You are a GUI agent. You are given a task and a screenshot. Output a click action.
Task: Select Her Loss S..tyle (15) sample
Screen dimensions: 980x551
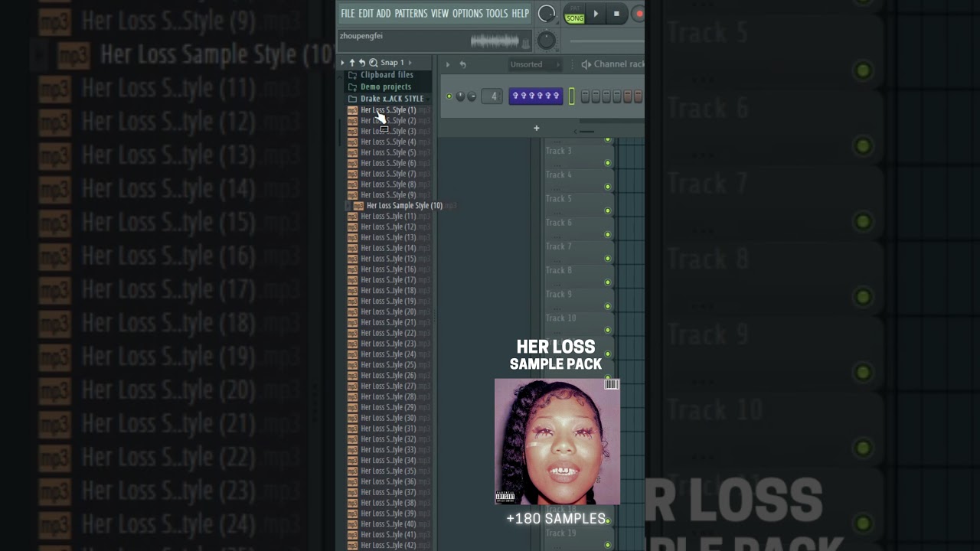pyautogui.click(x=388, y=259)
